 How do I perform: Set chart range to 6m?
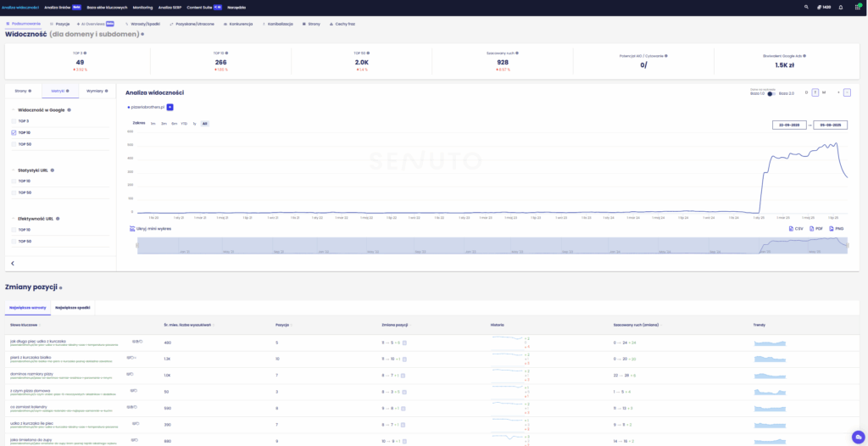click(x=175, y=123)
